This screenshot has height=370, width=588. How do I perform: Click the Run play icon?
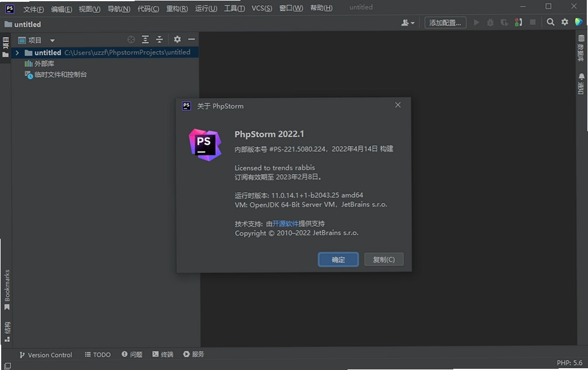476,23
